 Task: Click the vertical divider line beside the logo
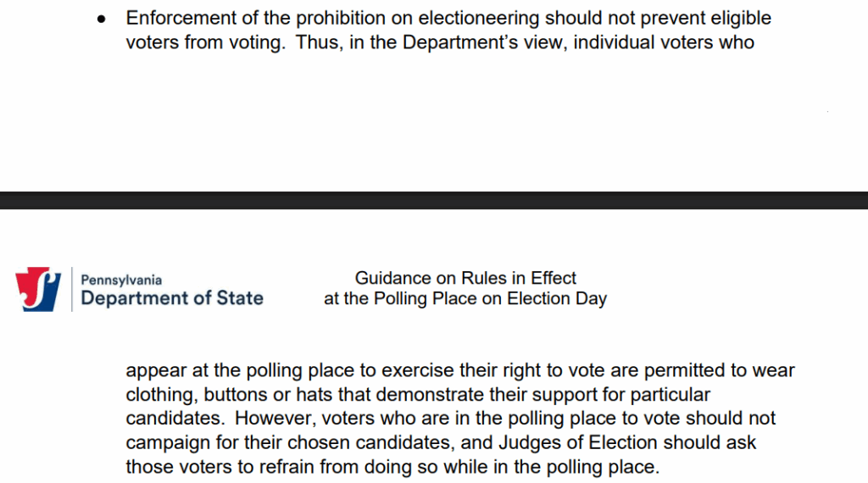71,289
